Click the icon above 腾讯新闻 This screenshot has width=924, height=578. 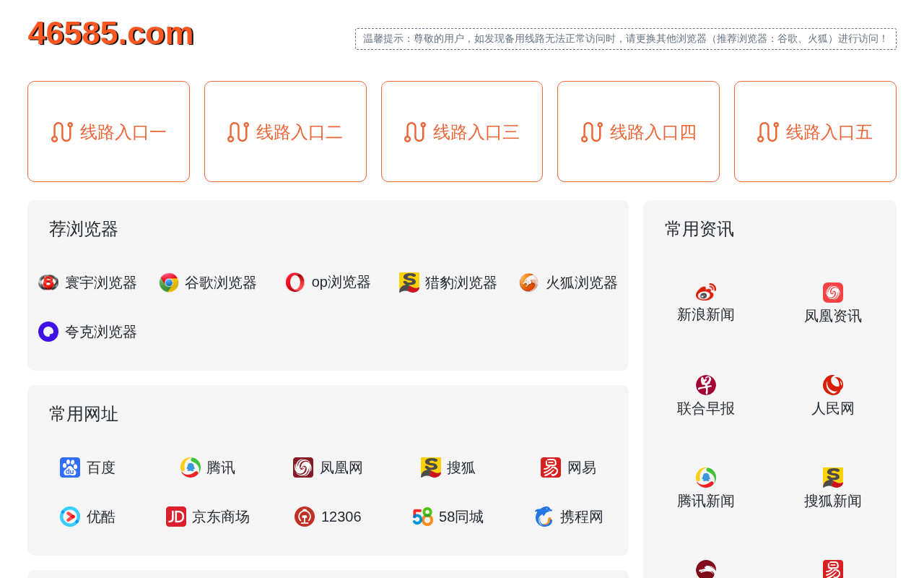click(x=706, y=478)
